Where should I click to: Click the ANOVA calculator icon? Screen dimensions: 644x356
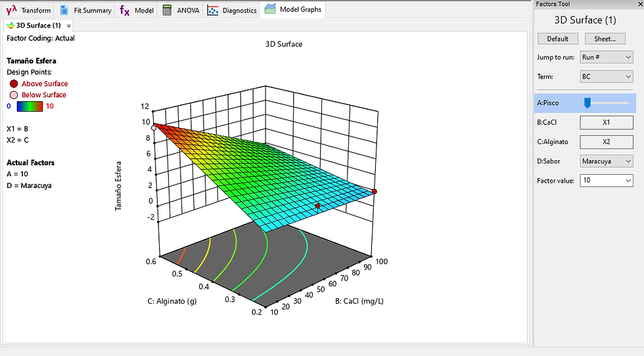click(167, 10)
